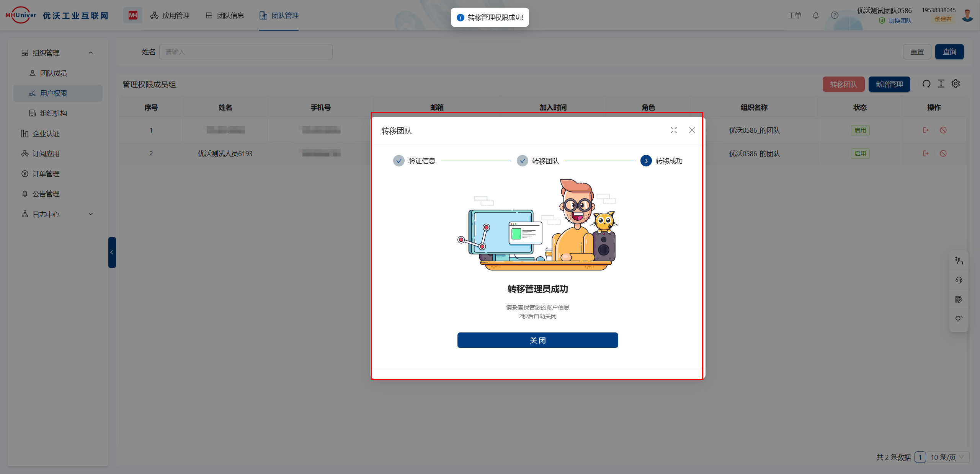Click the refresh table icon

pos(926,84)
